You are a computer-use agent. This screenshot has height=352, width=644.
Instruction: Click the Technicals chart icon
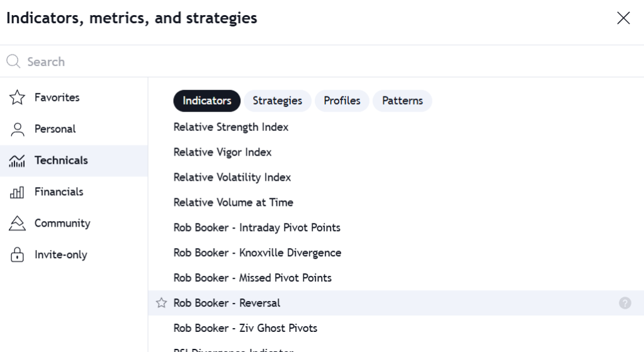(17, 161)
